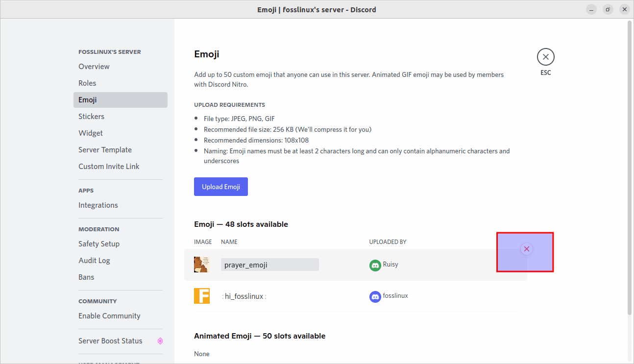Open the hi_fosslinux orange F emoji image
Image resolution: width=634 pixels, height=364 pixels.
coord(202,296)
